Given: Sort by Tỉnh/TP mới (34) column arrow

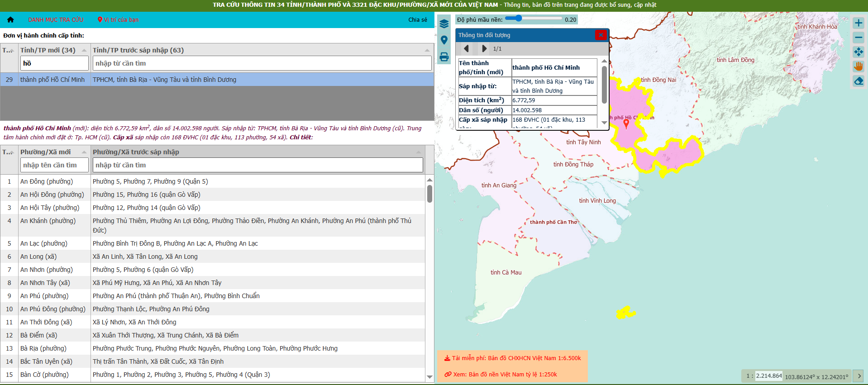Looking at the screenshot, I should tap(84, 50).
